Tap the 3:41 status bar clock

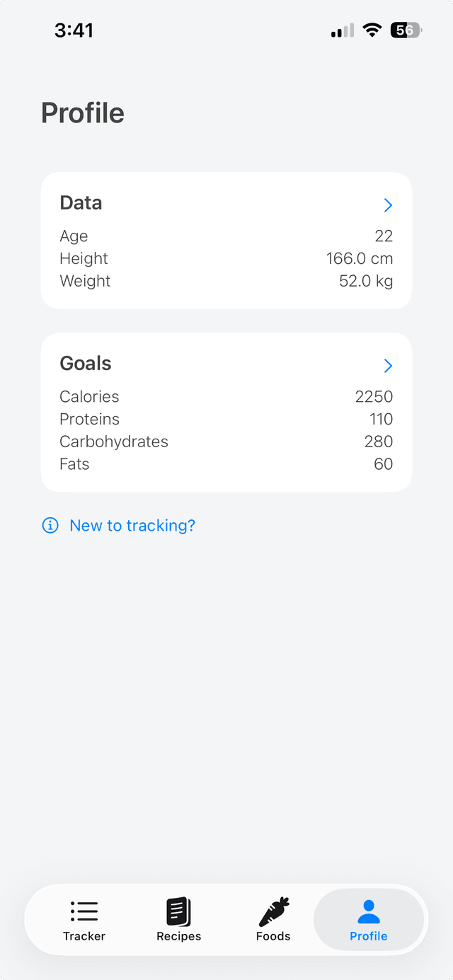click(74, 30)
